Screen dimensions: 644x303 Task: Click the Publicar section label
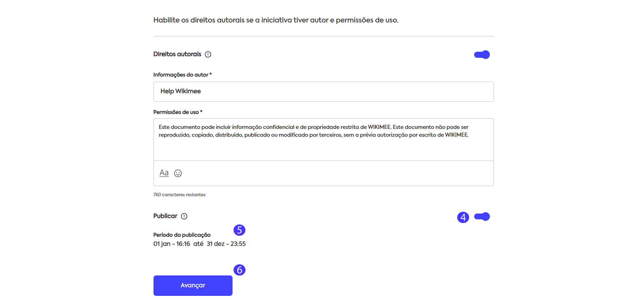[165, 216]
